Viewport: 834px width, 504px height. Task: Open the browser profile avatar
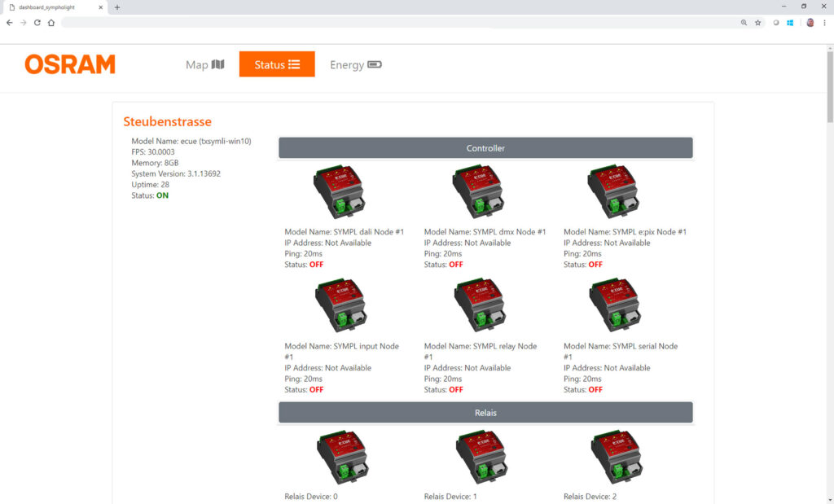[x=810, y=22]
